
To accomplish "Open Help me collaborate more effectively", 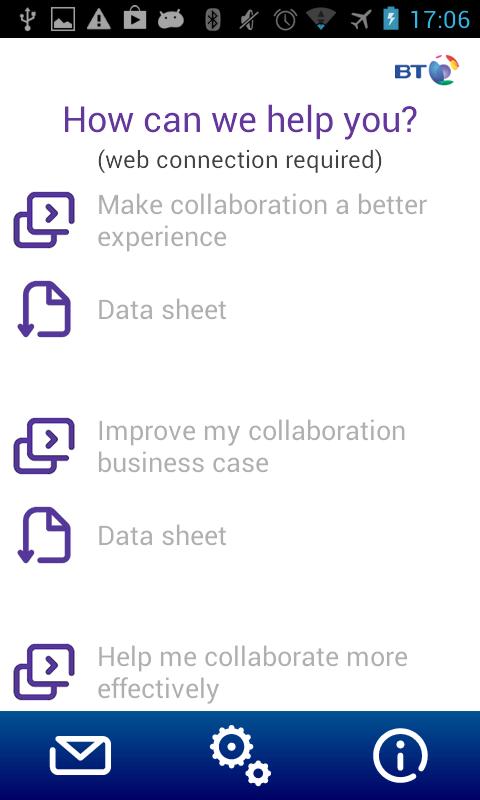I will point(252,672).
